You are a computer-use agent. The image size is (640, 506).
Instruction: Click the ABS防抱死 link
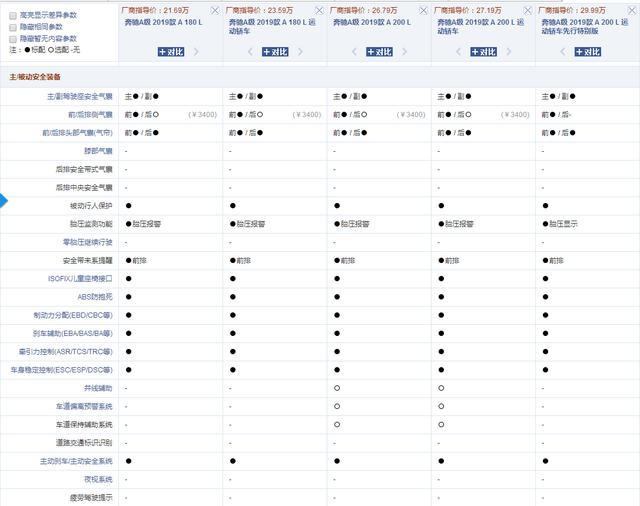(95, 297)
